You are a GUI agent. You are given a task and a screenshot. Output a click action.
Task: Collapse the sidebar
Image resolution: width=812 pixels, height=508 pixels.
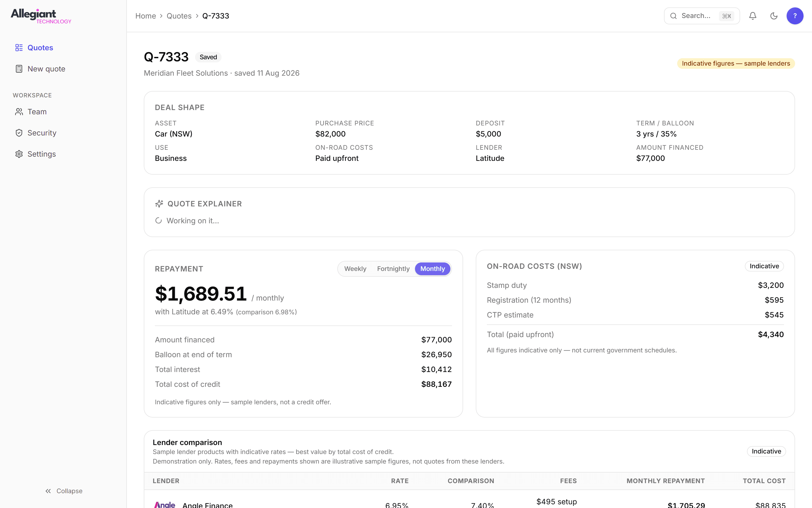click(x=63, y=491)
